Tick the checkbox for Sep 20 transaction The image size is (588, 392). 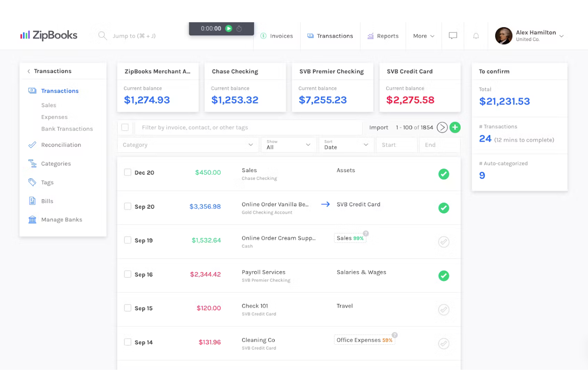point(128,207)
